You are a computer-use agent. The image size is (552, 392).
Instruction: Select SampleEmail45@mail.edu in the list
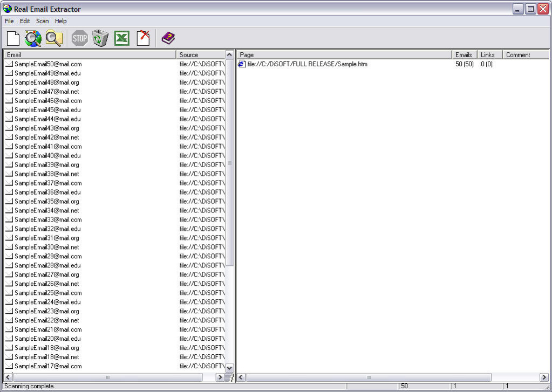point(47,110)
